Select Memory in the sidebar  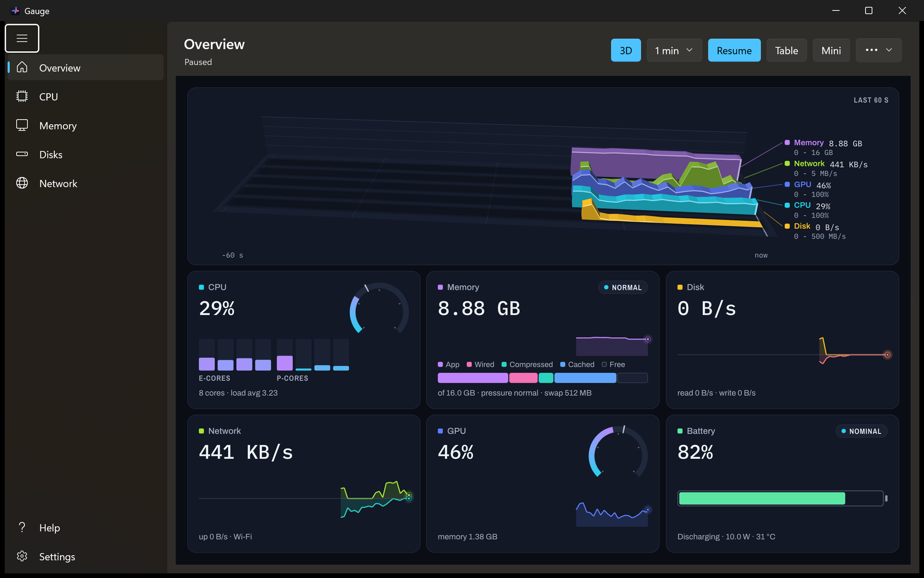[84, 125]
